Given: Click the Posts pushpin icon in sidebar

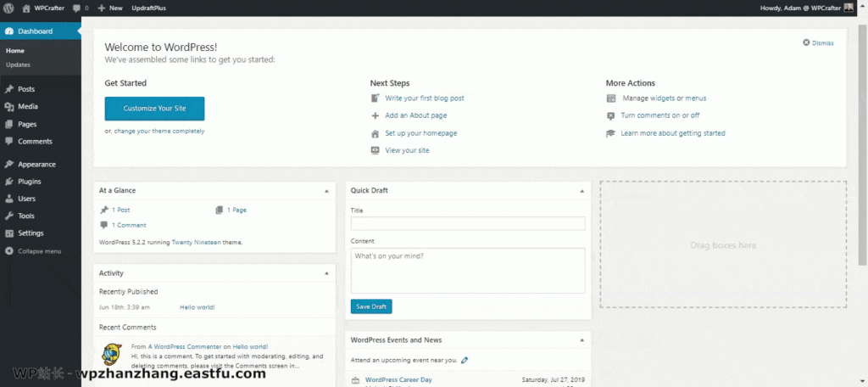Looking at the screenshot, I should pos(9,89).
